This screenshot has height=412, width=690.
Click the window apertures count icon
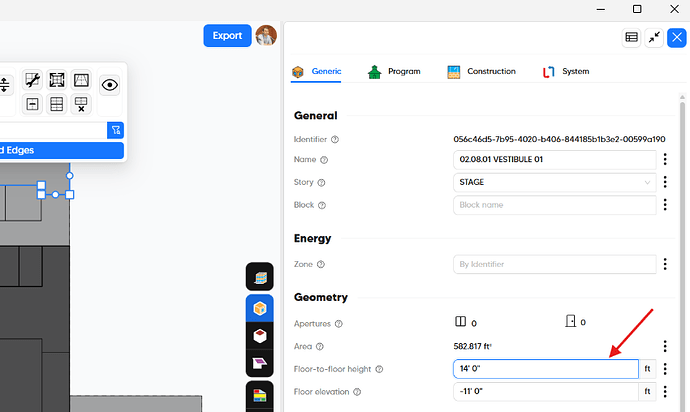[460, 322]
